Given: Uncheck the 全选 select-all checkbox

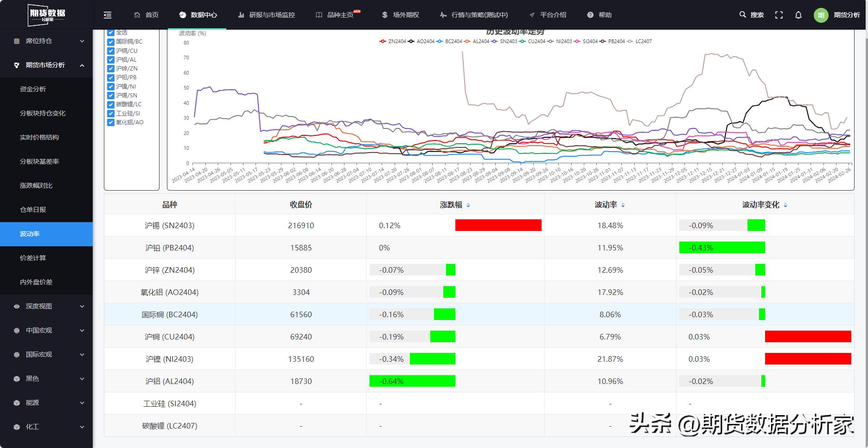Looking at the screenshot, I should [x=110, y=32].
